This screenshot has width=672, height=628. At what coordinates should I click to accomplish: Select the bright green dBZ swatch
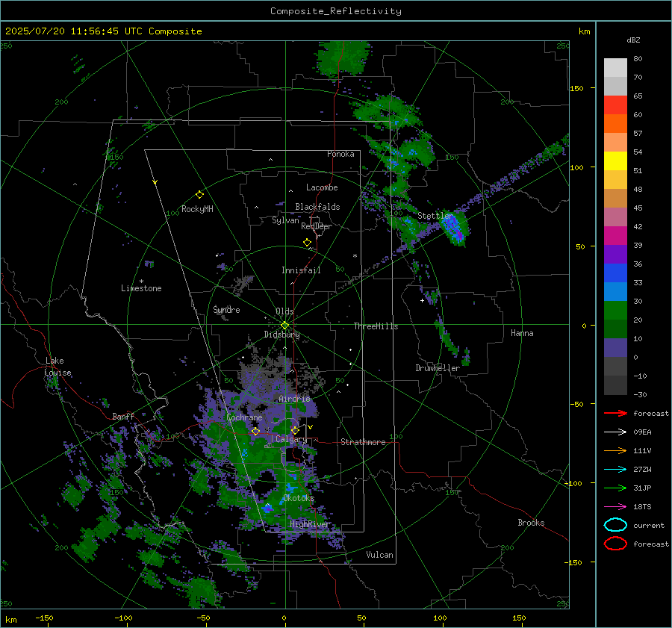point(615,311)
